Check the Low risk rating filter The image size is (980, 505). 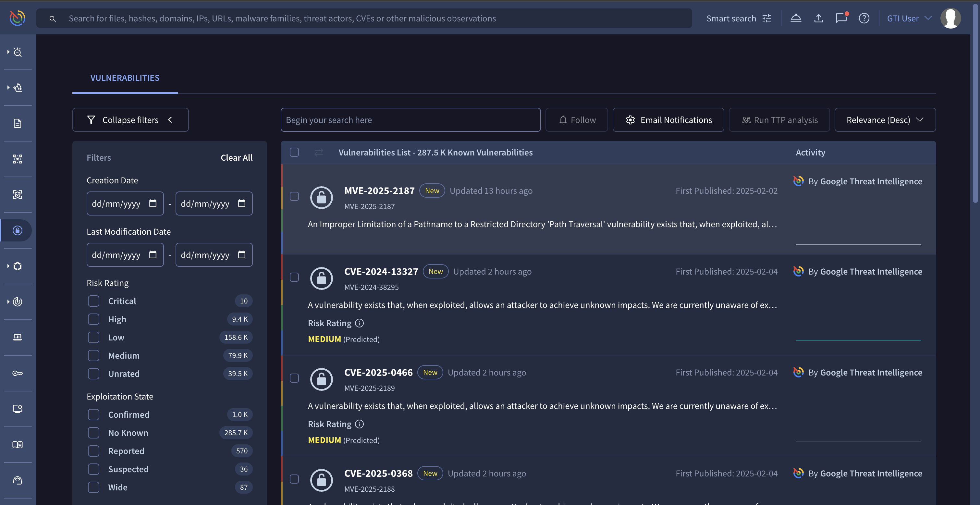tap(93, 337)
